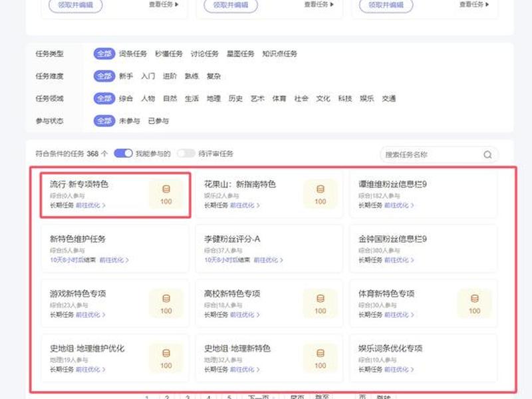Viewport: 532px width, 399px height.
Task: Choose 进阶 difficulty filter
Action: tap(170, 76)
